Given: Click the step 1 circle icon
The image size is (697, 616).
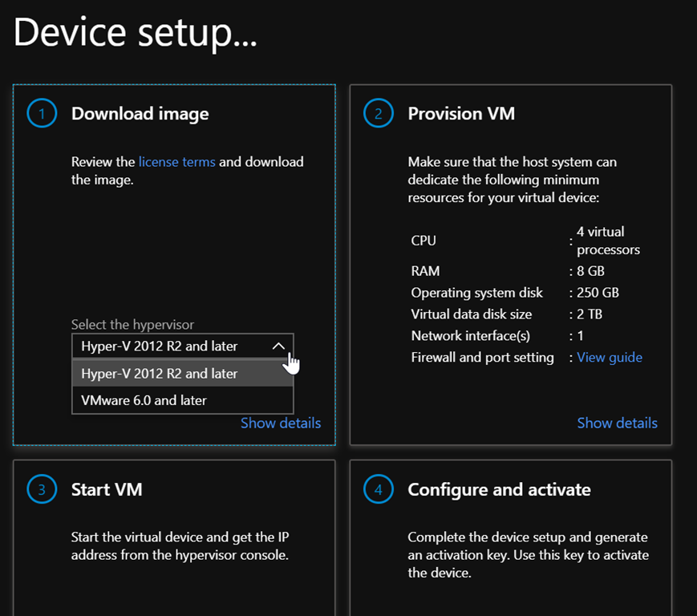Looking at the screenshot, I should pyautogui.click(x=42, y=114).
